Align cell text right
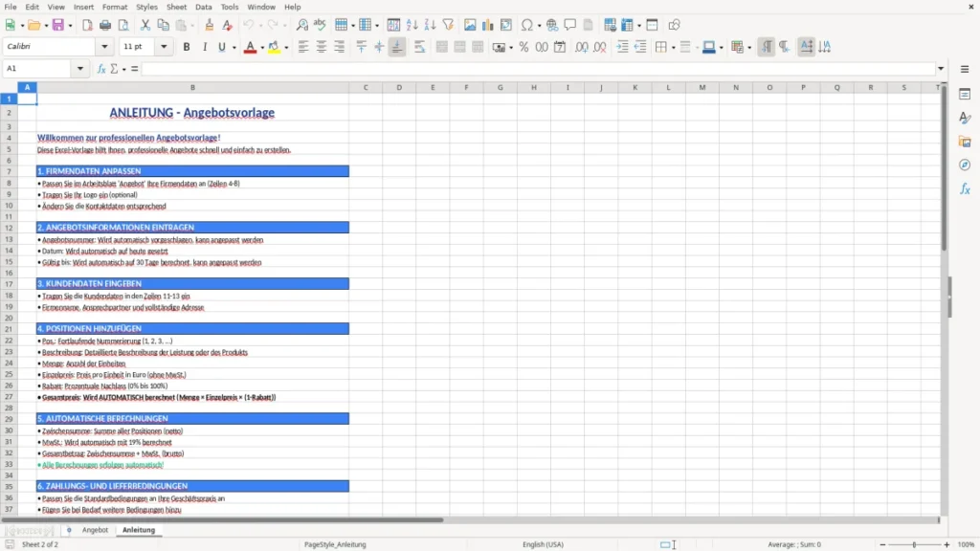This screenshot has height=551, width=980. (x=340, y=47)
